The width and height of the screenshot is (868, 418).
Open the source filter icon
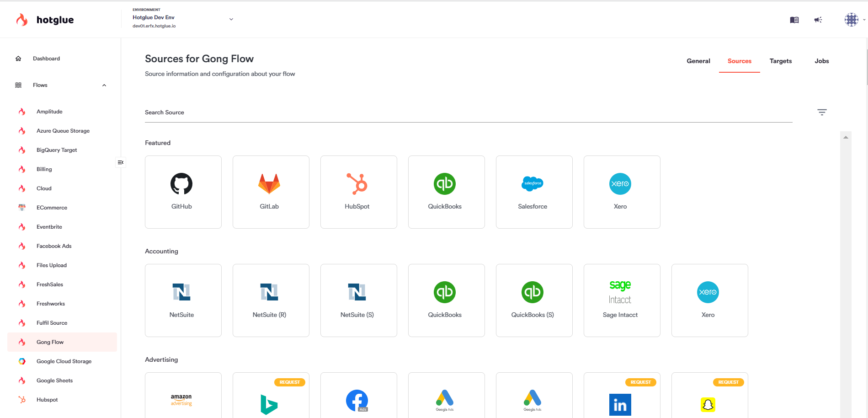tap(822, 112)
